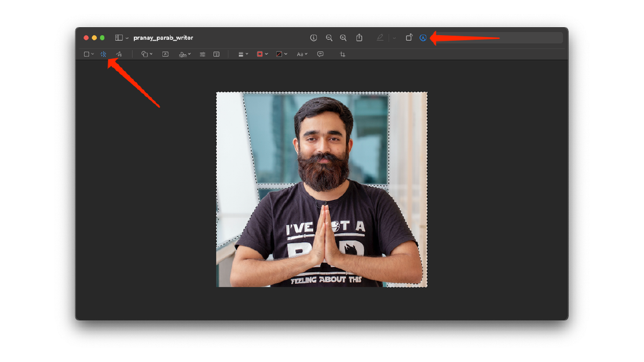Insert a text box with Text tool
This screenshot has height=362, width=644.
[x=165, y=54]
